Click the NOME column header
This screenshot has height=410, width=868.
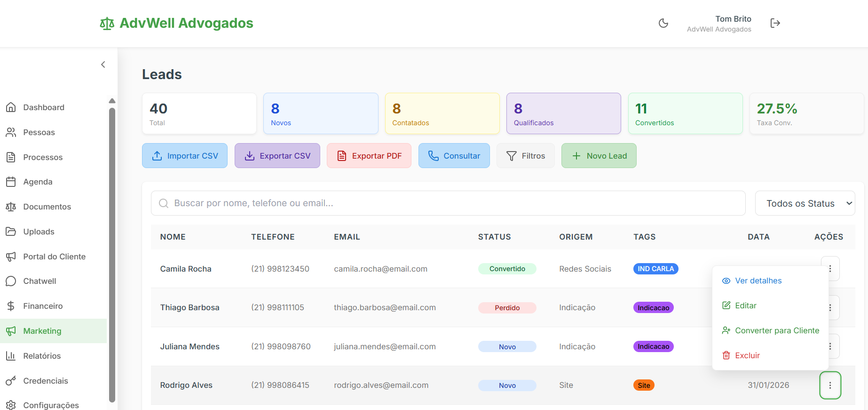coord(173,237)
